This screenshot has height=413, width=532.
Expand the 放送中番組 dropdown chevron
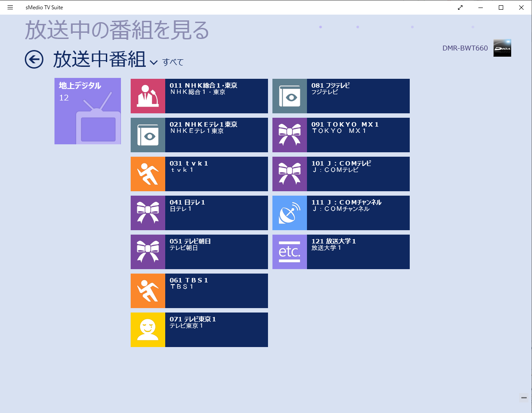pyautogui.click(x=154, y=62)
